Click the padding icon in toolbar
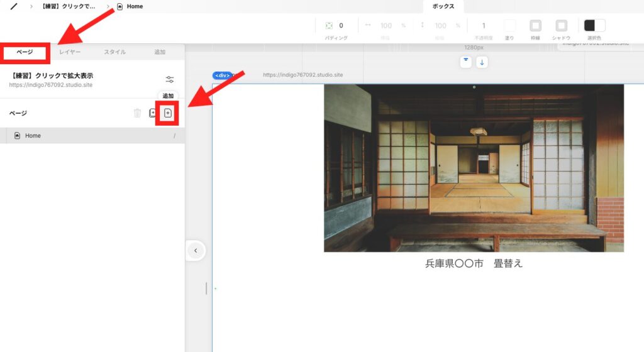644x352 pixels. click(x=329, y=25)
